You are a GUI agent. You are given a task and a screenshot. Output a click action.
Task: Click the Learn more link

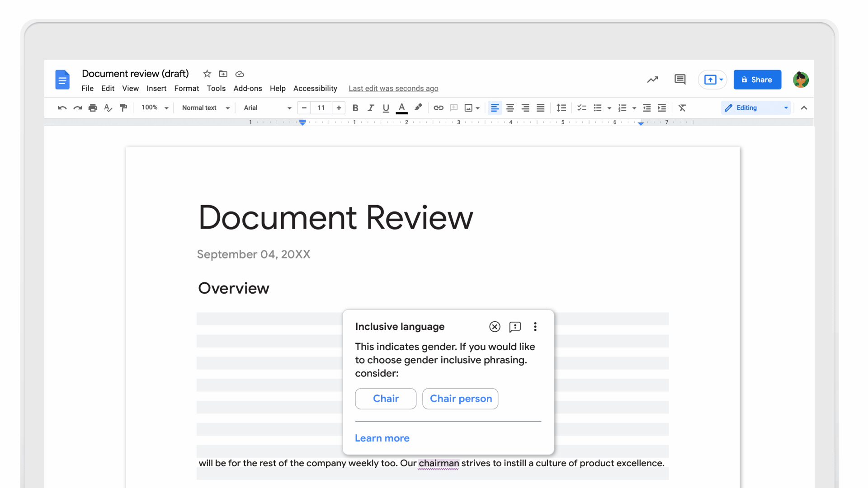[382, 438]
